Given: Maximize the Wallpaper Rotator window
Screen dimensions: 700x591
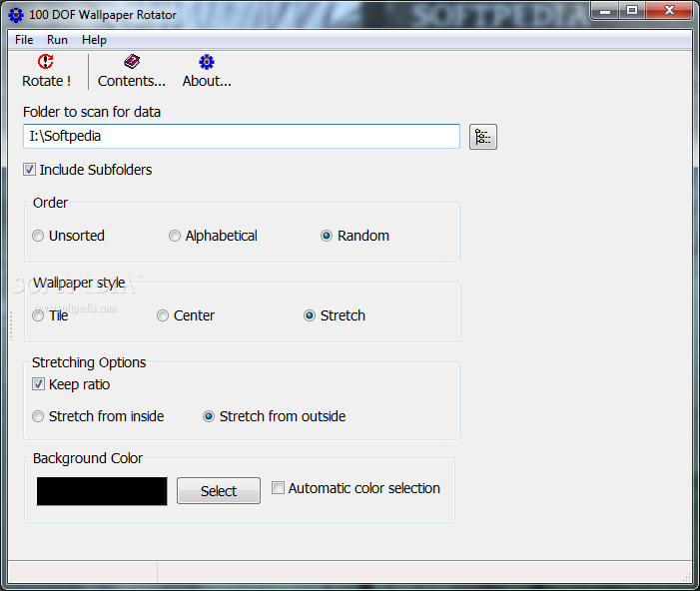Looking at the screenshot, I should pyautogui.click(x=632, y=11).
